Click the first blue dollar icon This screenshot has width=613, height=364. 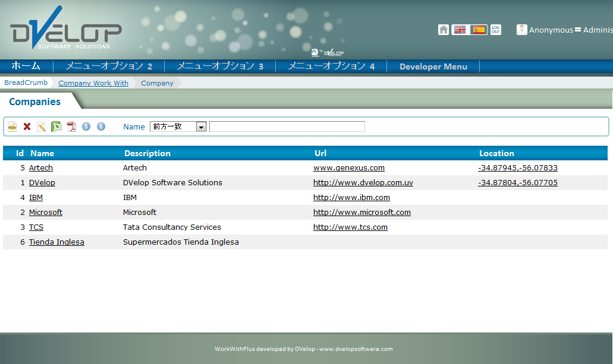coord(86,126)
